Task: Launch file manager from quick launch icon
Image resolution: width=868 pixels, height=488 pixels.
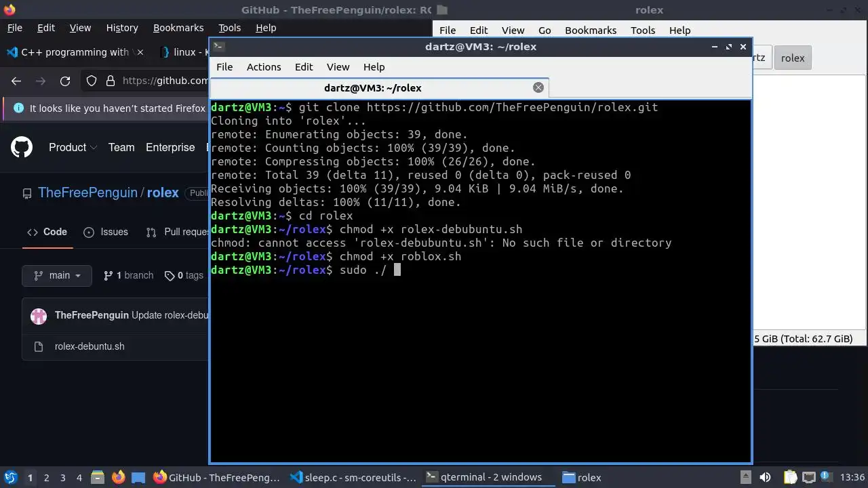Action: pyautogui.click(x=97, y=477)
